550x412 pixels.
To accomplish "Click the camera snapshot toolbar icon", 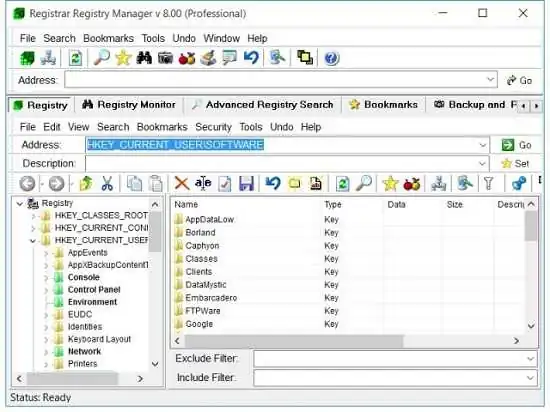I will 165,58.
